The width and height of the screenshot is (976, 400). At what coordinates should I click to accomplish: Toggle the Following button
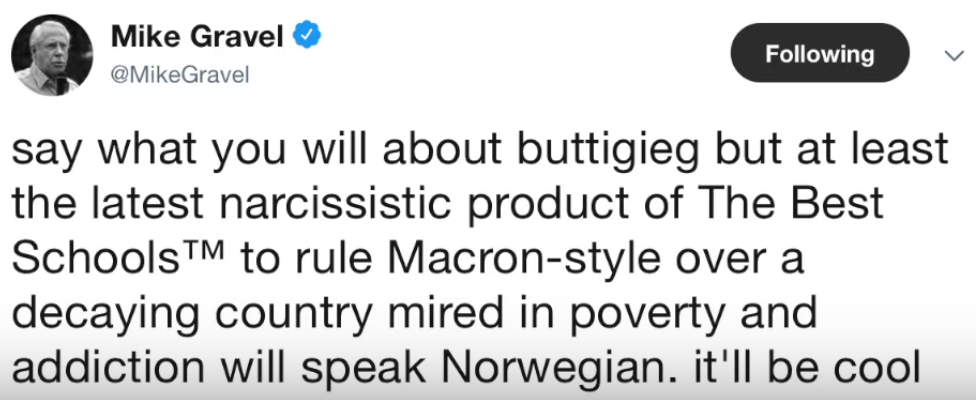coord(820,53)
